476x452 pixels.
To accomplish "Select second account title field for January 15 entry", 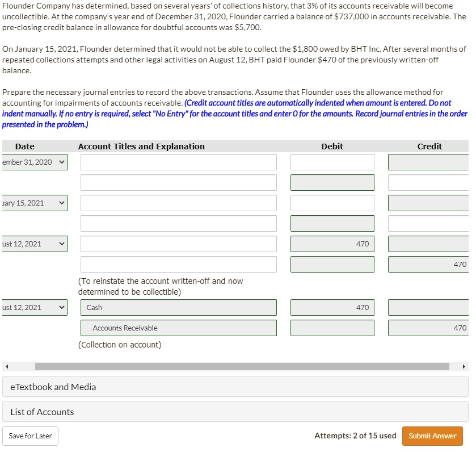I will point(179,224).
